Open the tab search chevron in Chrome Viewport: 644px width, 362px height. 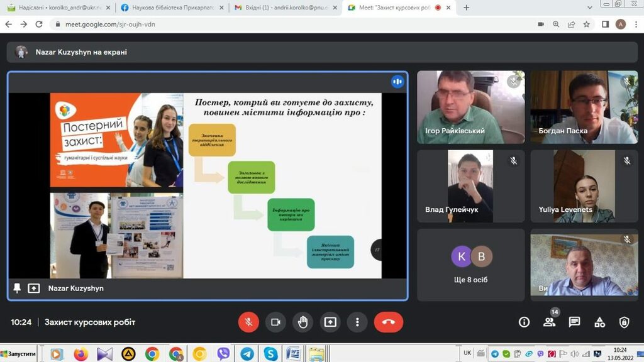tap(589, 8)
